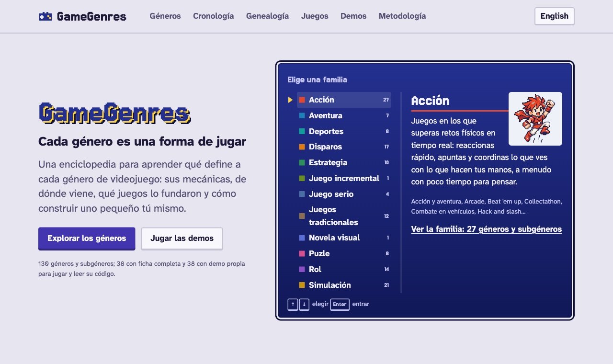
Task: Click the 130 géneros y subgéneros note
Action: click(142, 269)
